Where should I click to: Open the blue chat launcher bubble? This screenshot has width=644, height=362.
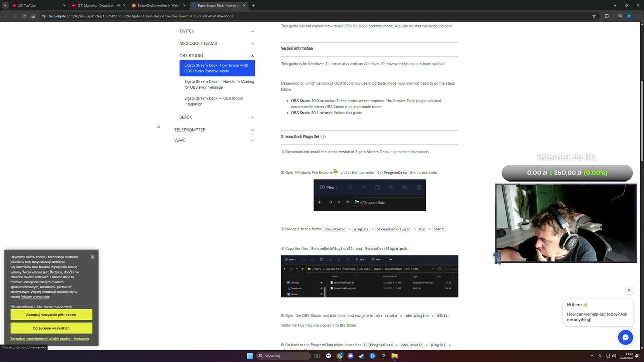(x=625, y=337)
